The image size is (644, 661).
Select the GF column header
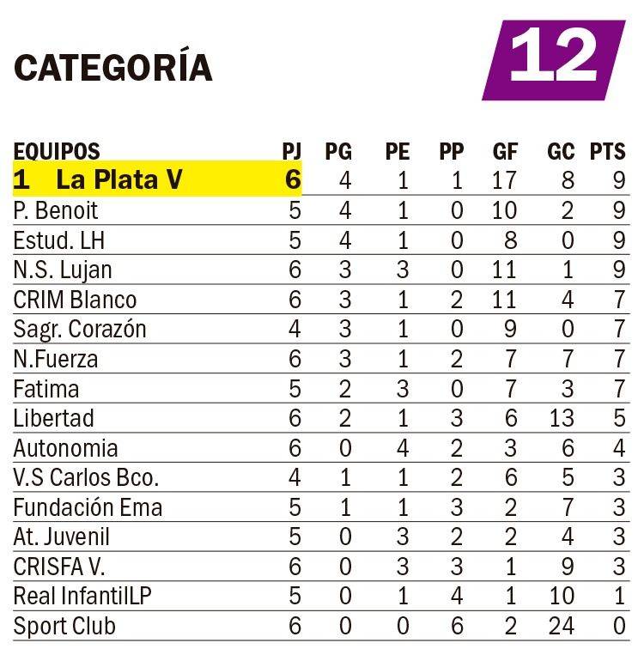(505, 152)
